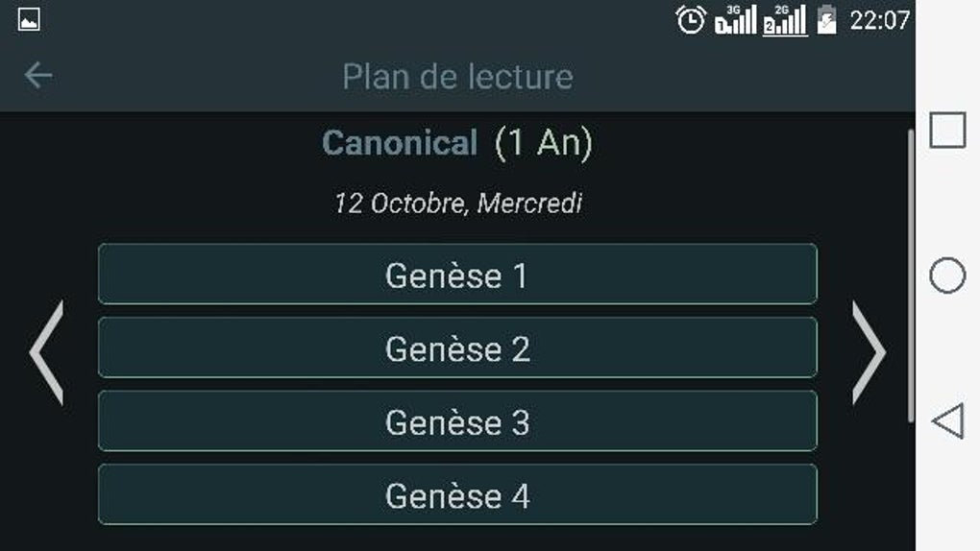Tap the Plan de lecture title

(457, 76)
